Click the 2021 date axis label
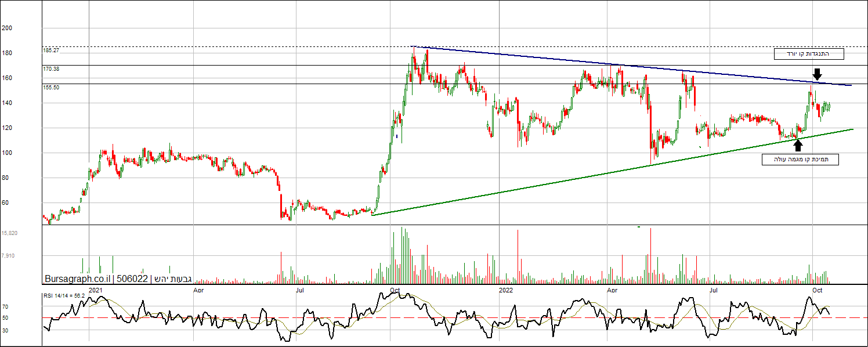This screenshot has height=347, width=868. point(96,289)
